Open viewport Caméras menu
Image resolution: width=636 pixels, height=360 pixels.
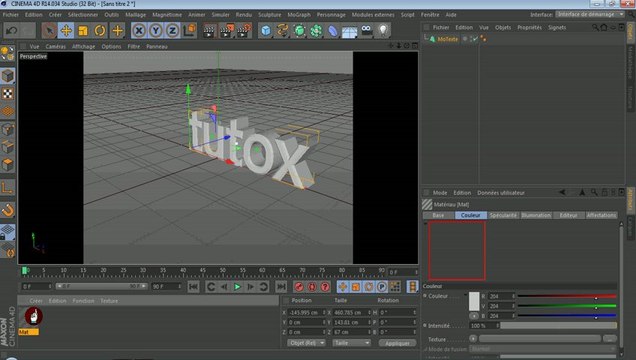[x=56, y=47]
